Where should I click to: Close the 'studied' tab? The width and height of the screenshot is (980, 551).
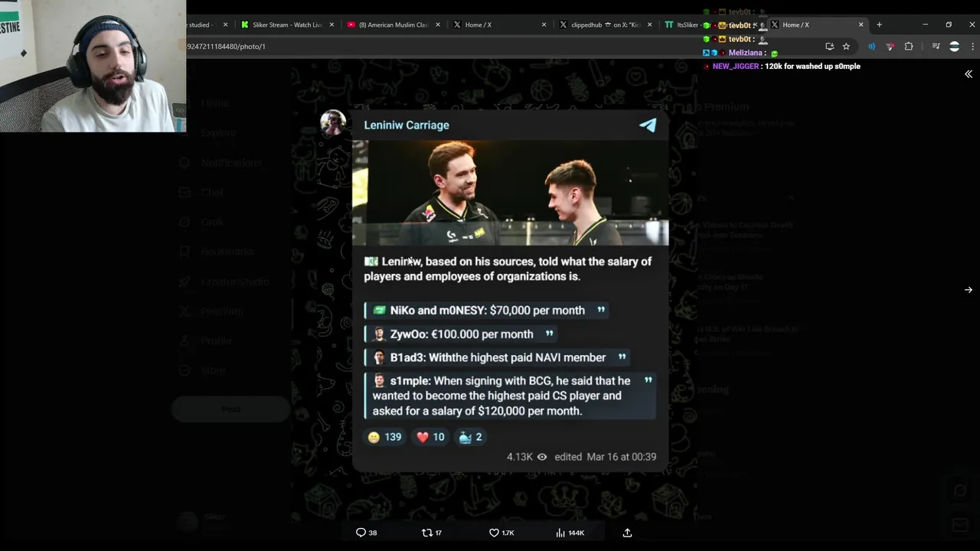click(x=225, y=24)
